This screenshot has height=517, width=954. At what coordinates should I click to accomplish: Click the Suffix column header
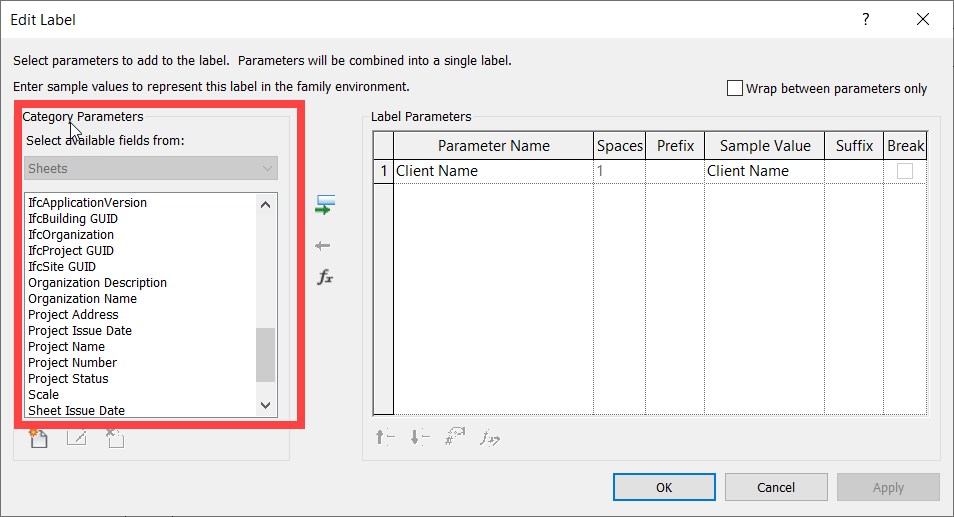click(x=854, y=146)
